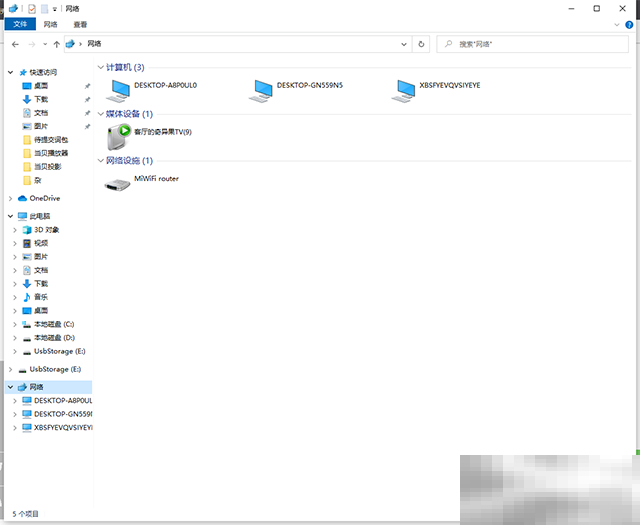Click the New folder quick access icon
The height and width of the screenshot is (525, 640).
[44, 9]
